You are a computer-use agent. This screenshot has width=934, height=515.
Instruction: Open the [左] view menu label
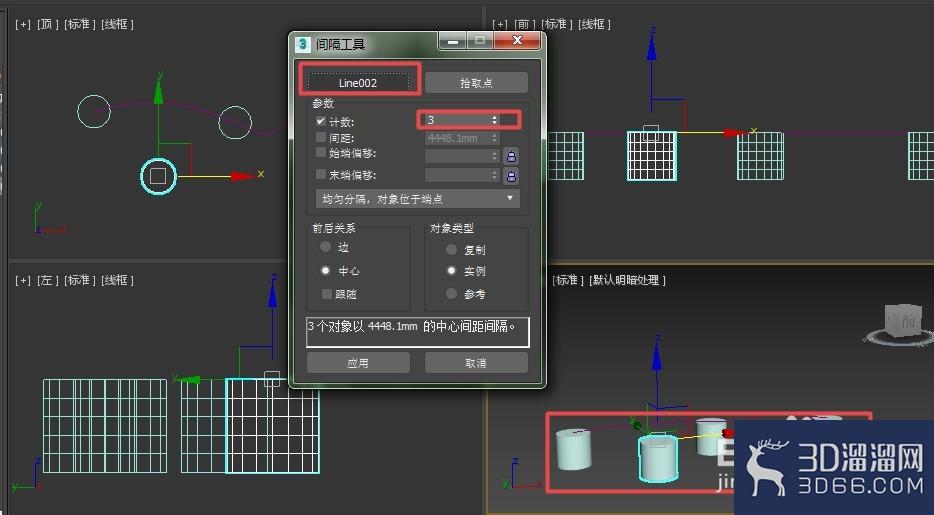(48, 280)
